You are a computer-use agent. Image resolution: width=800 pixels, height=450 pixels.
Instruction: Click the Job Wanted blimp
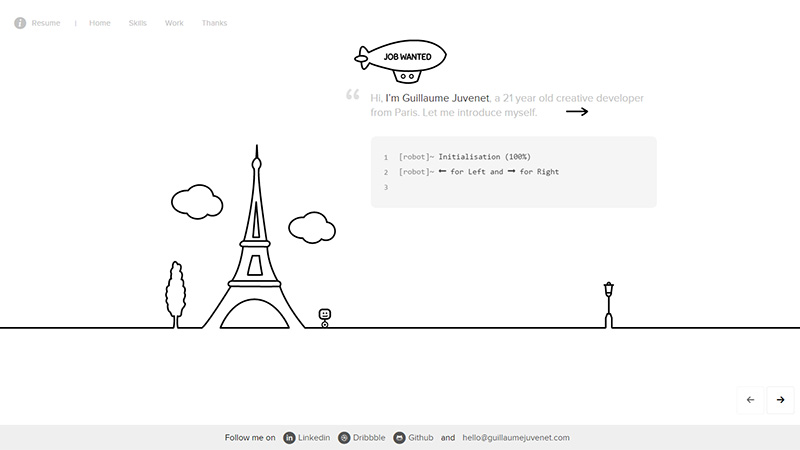(x=403, y=60)
